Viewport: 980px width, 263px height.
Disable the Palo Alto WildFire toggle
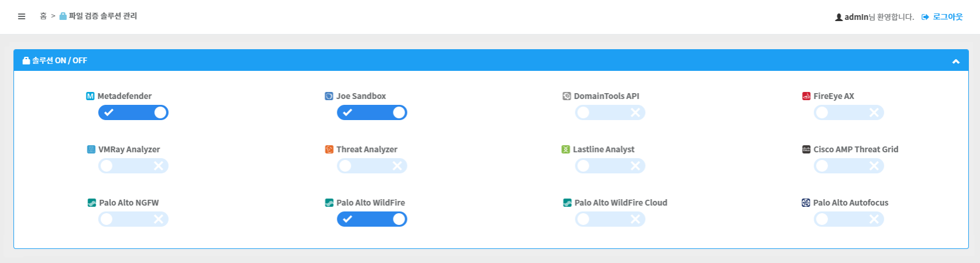pyautogui.click(x=372, y=219)
